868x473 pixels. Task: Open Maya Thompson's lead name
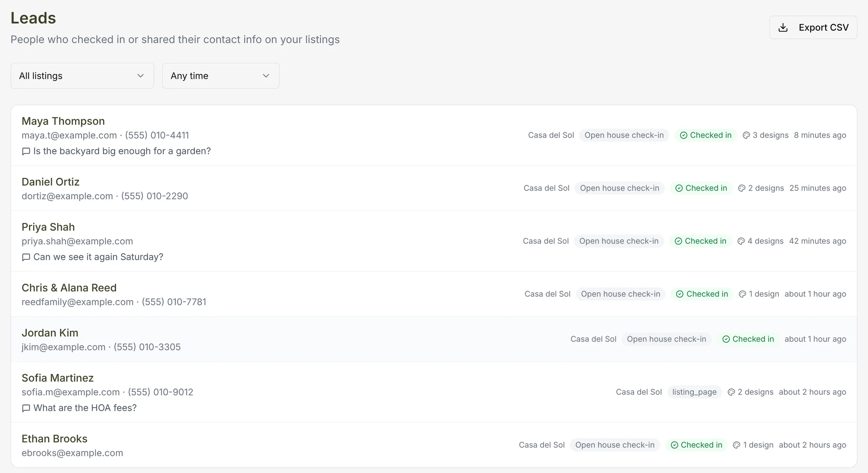[x=63, y=121]
